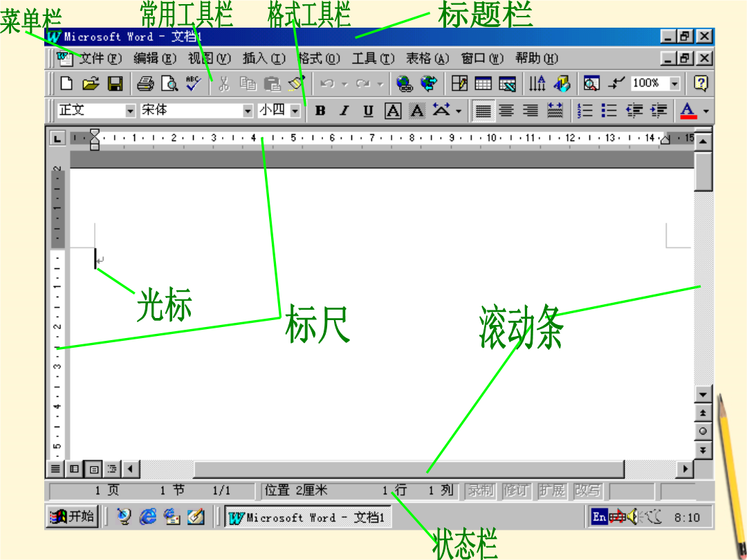This screenshot has width=747, height=560.
Task: Apply red font color (A button)
Action: click(x=688, y=111)
